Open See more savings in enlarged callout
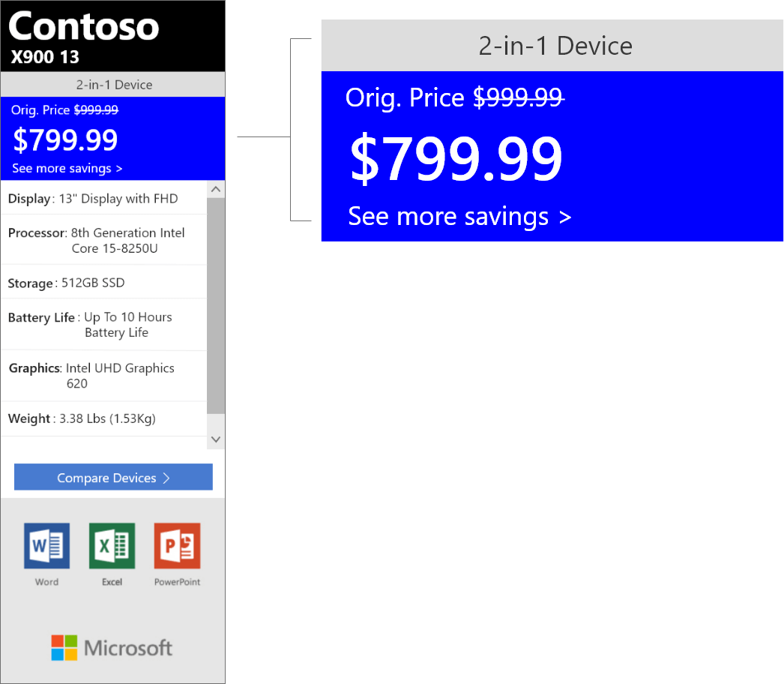The image size is (784, 684). click(459, 217)
